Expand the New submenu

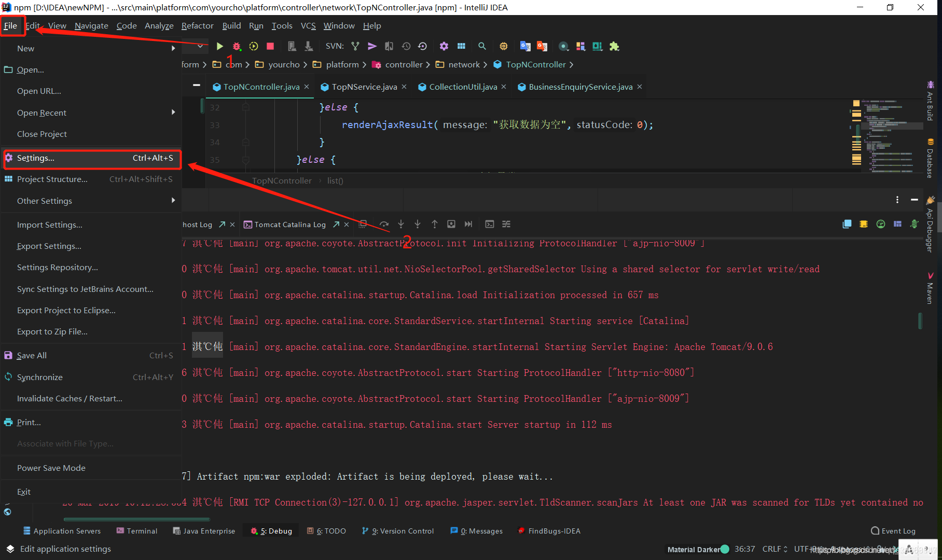[91, 48]
